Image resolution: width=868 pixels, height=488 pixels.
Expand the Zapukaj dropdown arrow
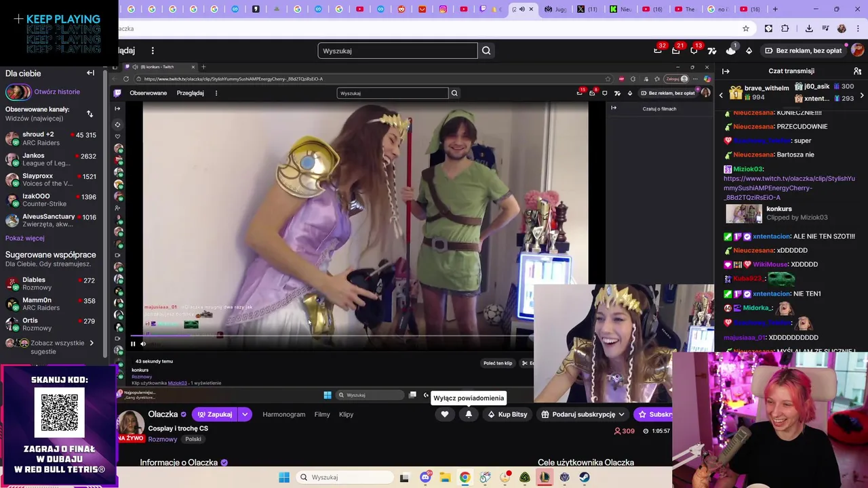point(245,414)
